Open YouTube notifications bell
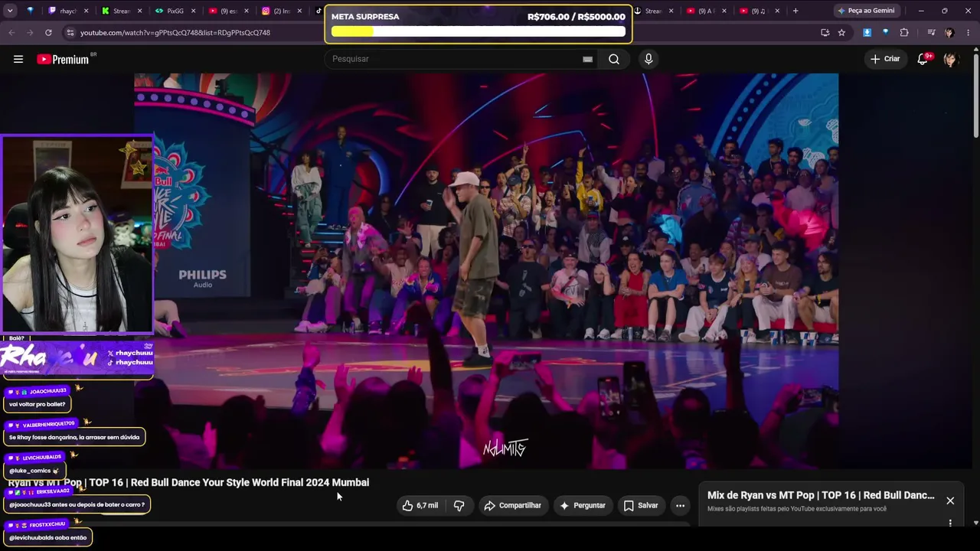The height and width of the screenshot is (551, 980). pyautogui.click(x=923, y=59)
